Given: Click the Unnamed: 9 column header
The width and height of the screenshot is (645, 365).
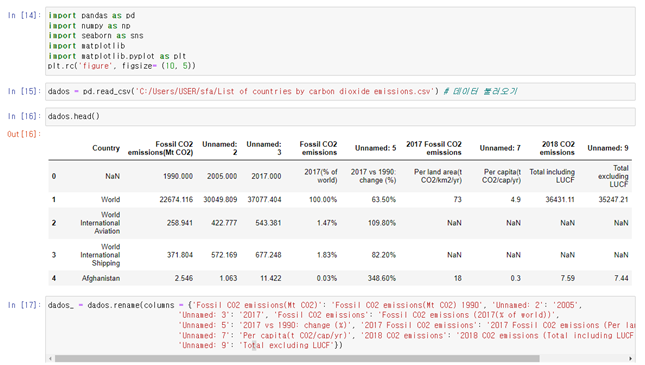Looking at the screenshot, I should point(608,148).
